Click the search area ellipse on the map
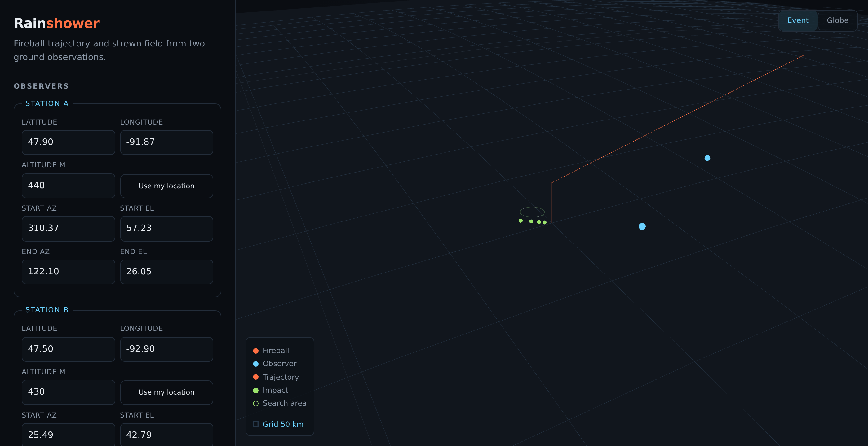 click(532, 212)
